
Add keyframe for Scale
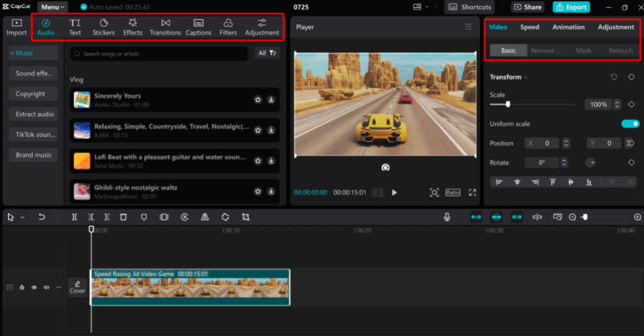pos(631,104)
